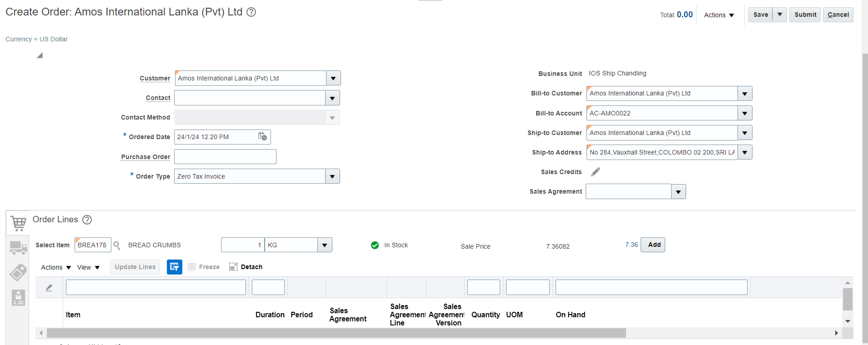Click the Item column filter box
This screenshot has height=345, width=868.
pos(156,287)
